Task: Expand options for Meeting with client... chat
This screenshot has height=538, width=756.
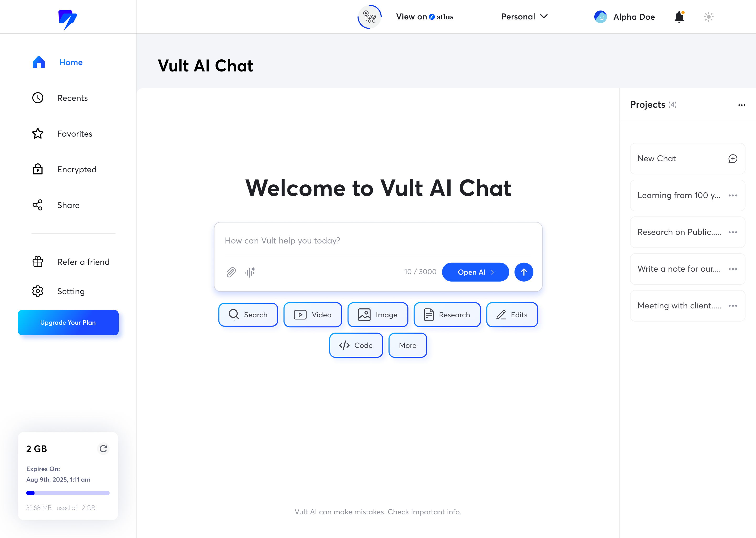Action: [733, 305]
